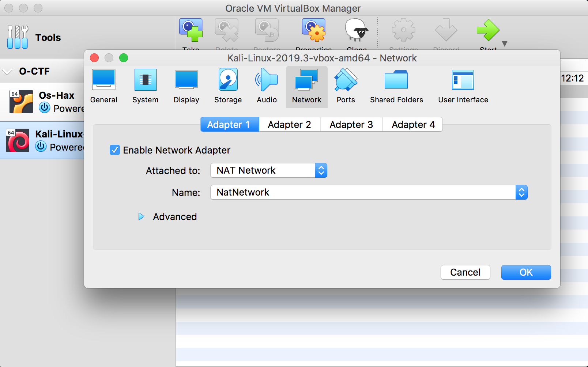The height and width of the screenshot is (367, 588).
Task: Open the Audio settings section
Action: coord(267,87)
